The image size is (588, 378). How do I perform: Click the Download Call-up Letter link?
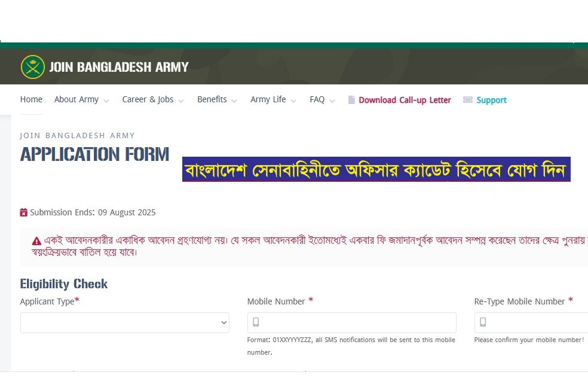tap(405, 100)
